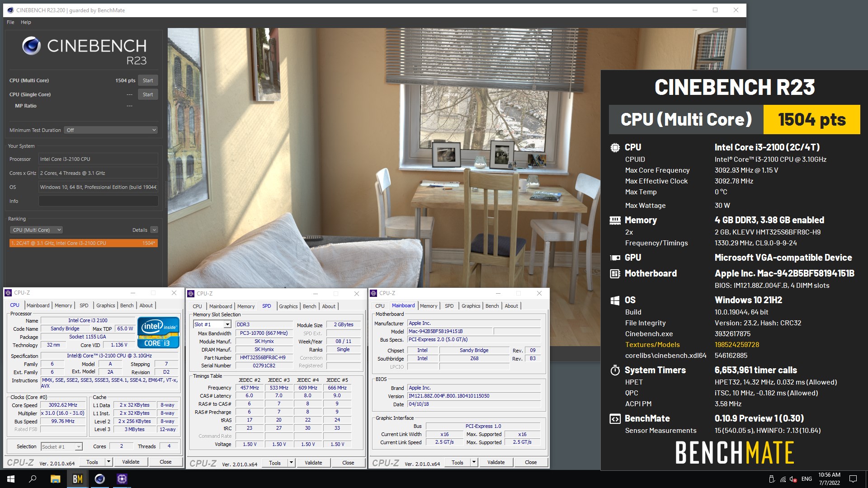Select SPD tab in first CPU-Z window

tap(84, 305)
